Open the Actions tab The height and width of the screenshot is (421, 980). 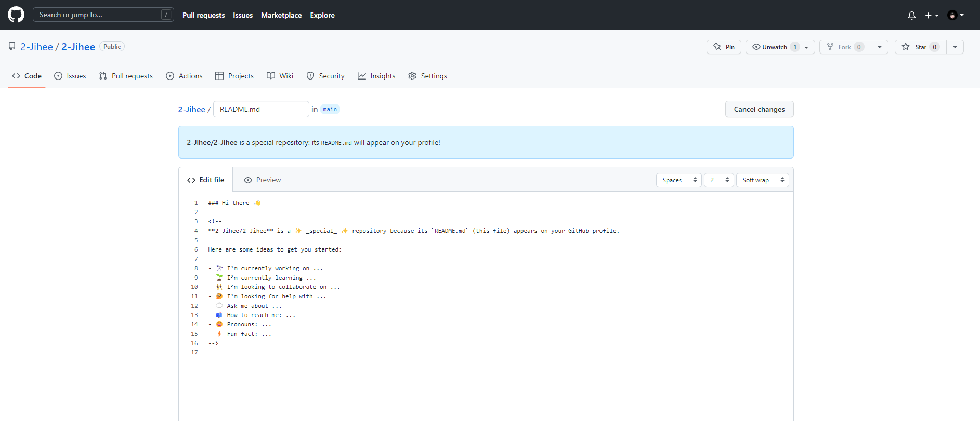tap(184, 76)
